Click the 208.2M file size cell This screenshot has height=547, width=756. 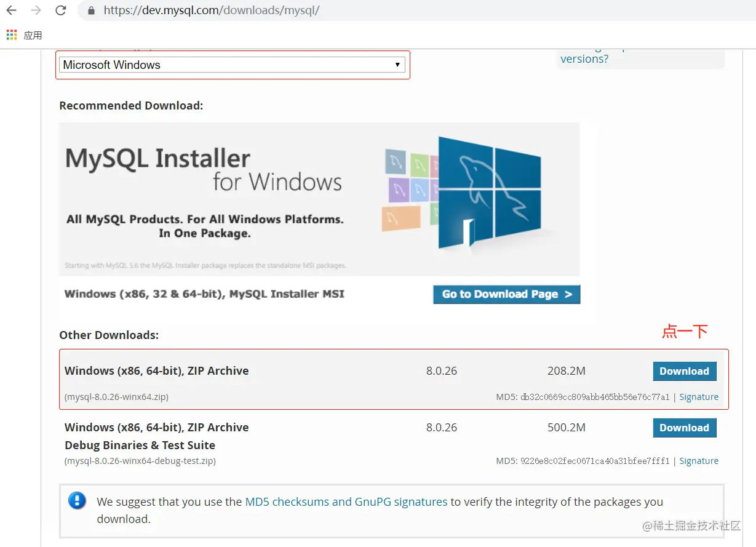[566, 371]
